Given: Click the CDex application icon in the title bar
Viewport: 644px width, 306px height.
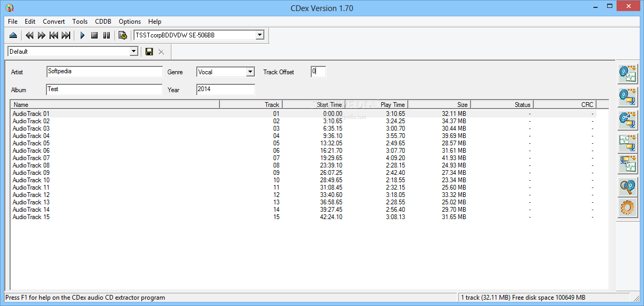Looking at the screenshot, I should coord(9,8).
